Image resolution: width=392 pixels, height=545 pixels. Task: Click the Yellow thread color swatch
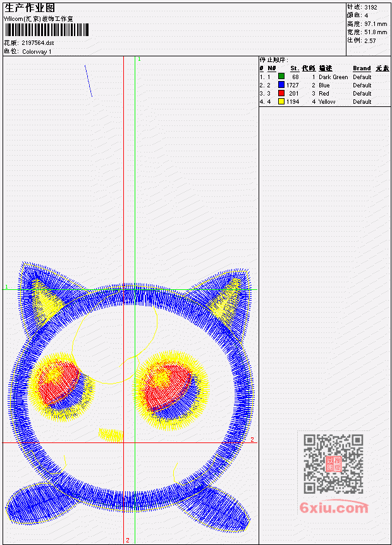(x=281, y=101)
